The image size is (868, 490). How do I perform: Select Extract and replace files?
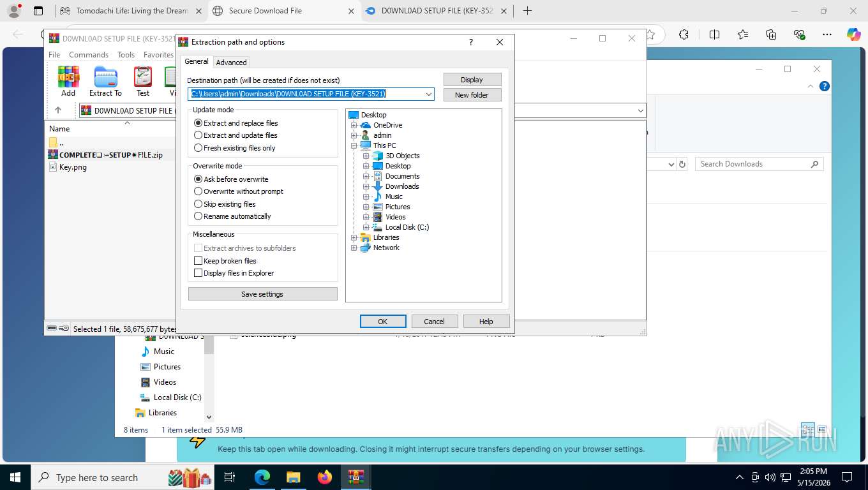click(236, 123)
